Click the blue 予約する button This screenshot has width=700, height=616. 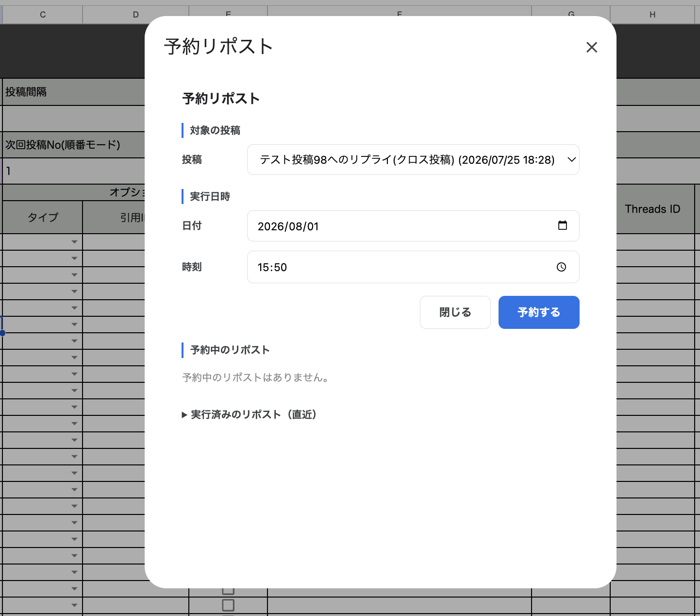pos(539,312)
